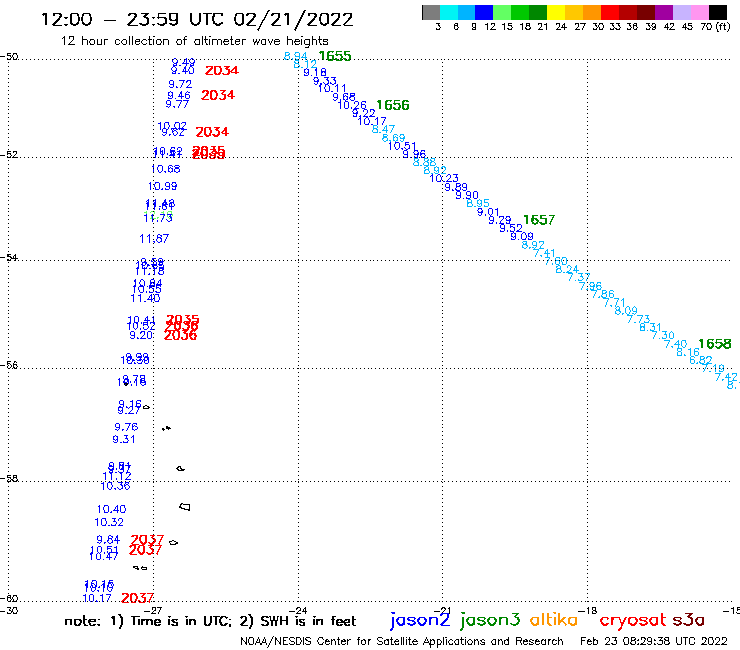
Task: Click the green 1658 time stamp
Action: pyautogui.click(x=715, y=344)
